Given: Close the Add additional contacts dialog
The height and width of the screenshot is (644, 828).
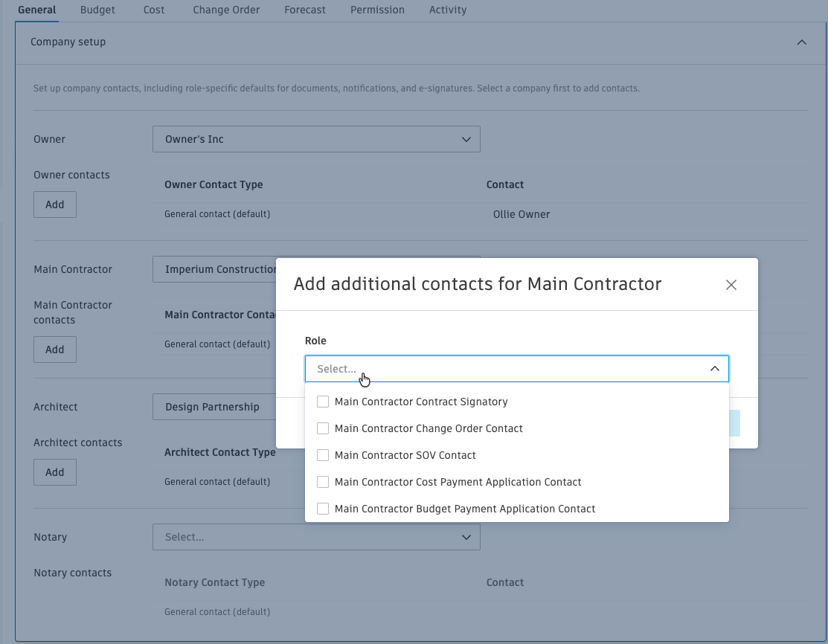Looking at the screenshot, I should tap(731, 285).
